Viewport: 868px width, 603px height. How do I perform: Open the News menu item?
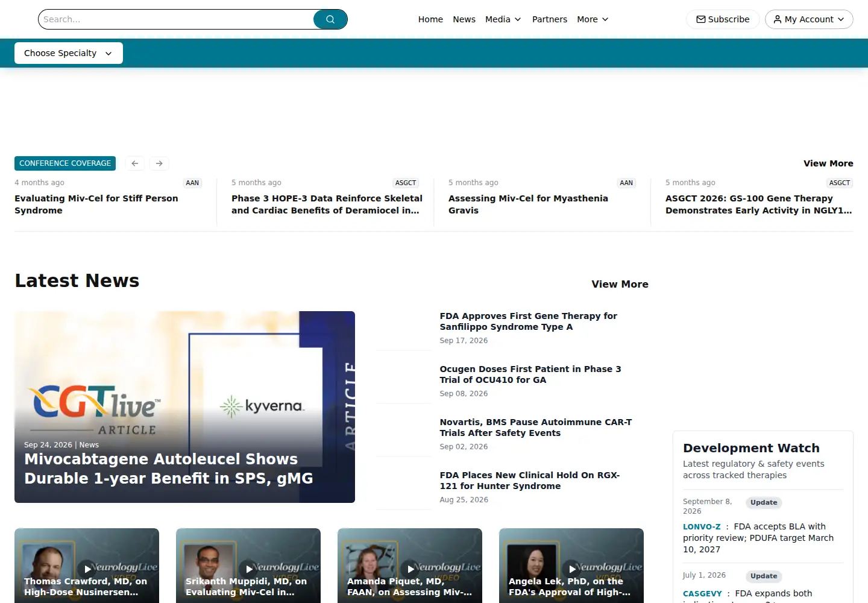pyautogui.click(x=464, y=19)
